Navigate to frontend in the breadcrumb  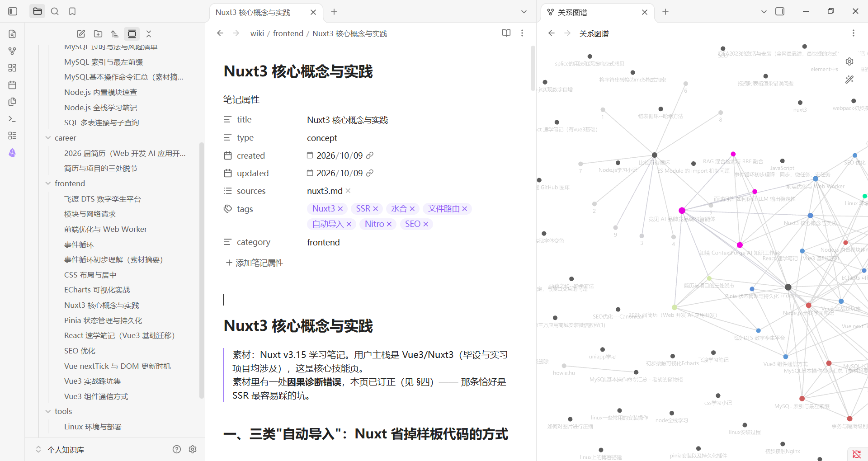point(288,33)
